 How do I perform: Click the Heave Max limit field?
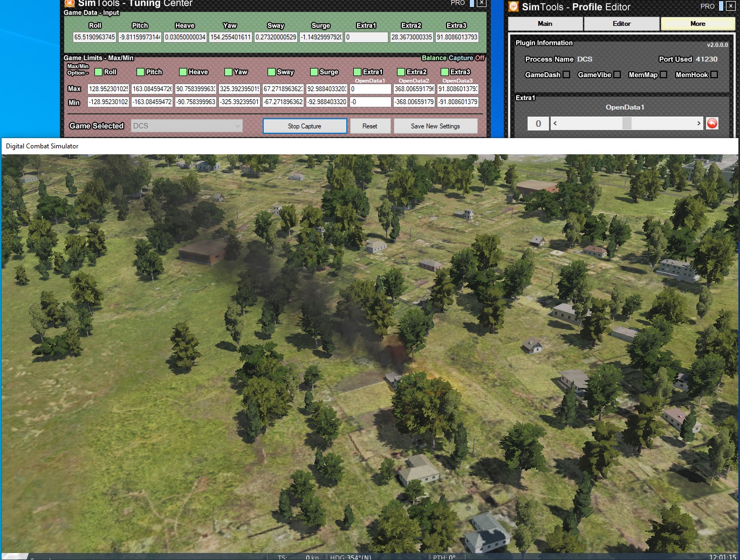[196, 89]
